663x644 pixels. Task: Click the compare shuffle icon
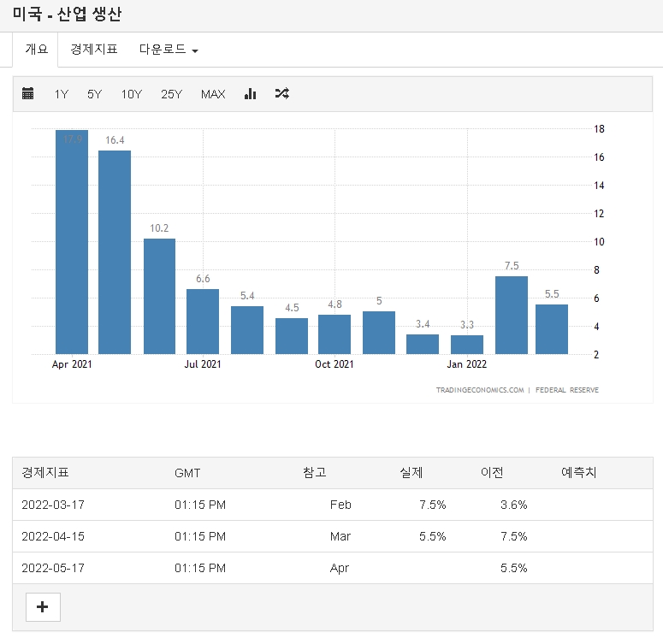click(x=282, y=93)
